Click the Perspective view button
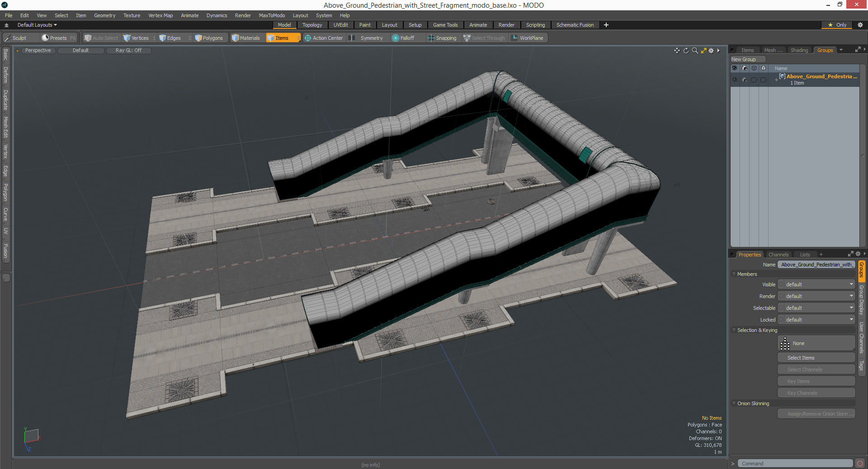Image resolution: width=868 pixels, height=469 pixels. [38, 50]
